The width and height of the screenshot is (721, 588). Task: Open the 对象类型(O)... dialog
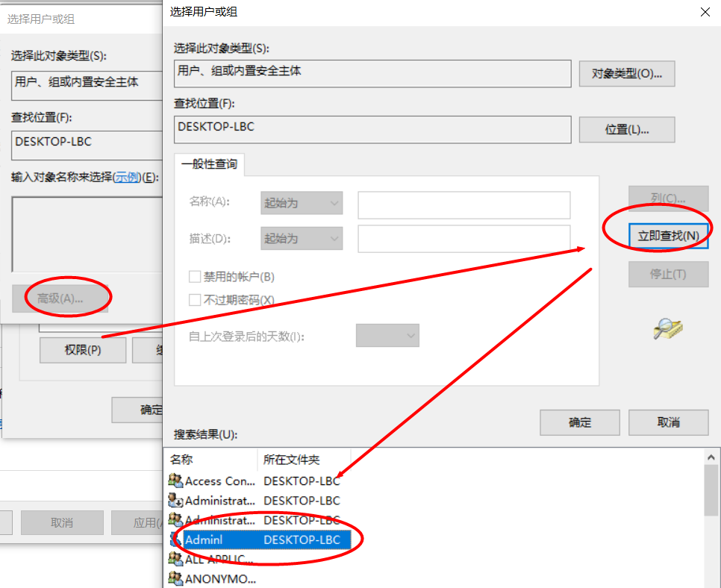pyautogui.click(x=626, y=74)
